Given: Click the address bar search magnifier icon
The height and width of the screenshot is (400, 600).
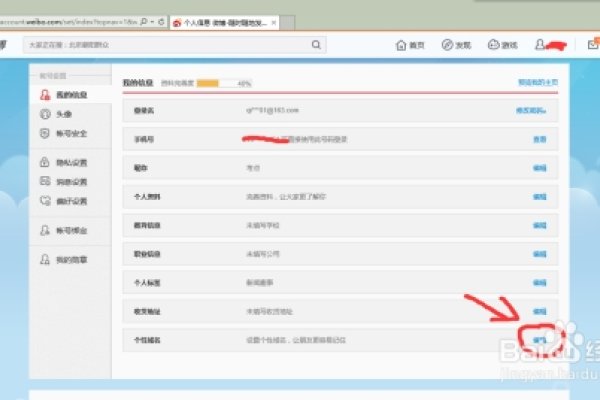Looking at the screenshot, I should (144, 22).
